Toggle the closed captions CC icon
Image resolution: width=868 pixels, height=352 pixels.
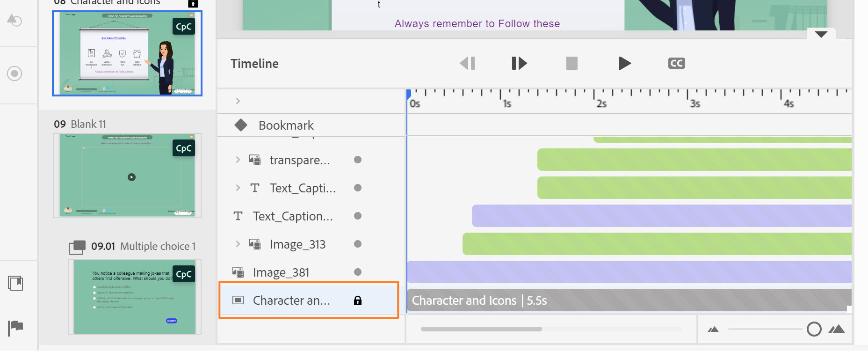tap(676, 63)
